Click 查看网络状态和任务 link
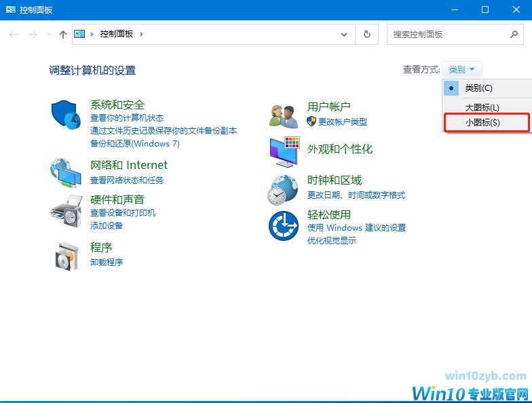Screen dimensions: 532x403 (126, 180)
